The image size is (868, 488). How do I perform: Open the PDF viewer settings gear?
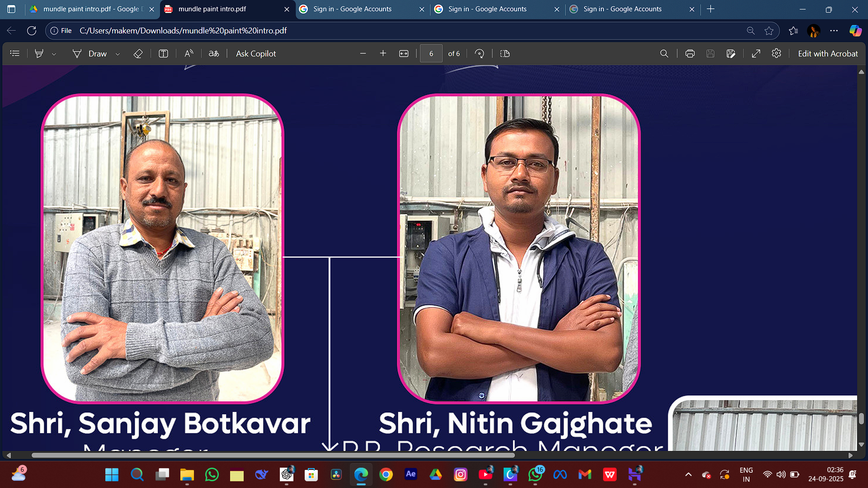[776, 53]
